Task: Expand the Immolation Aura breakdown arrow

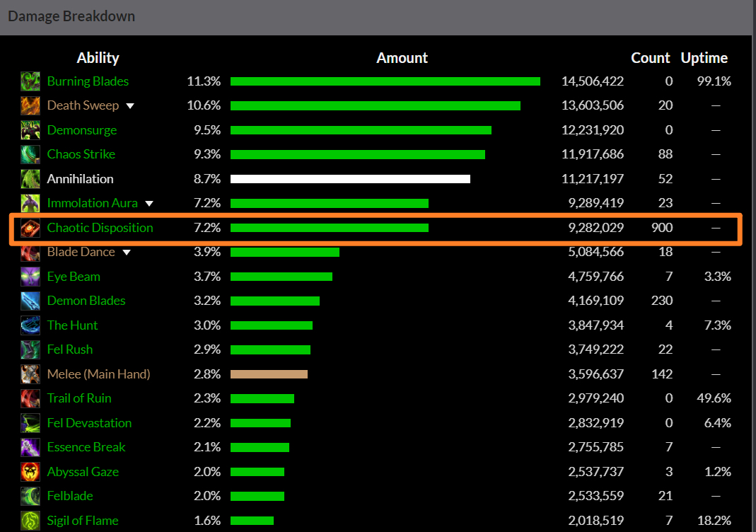Action: tap(149, 204)
